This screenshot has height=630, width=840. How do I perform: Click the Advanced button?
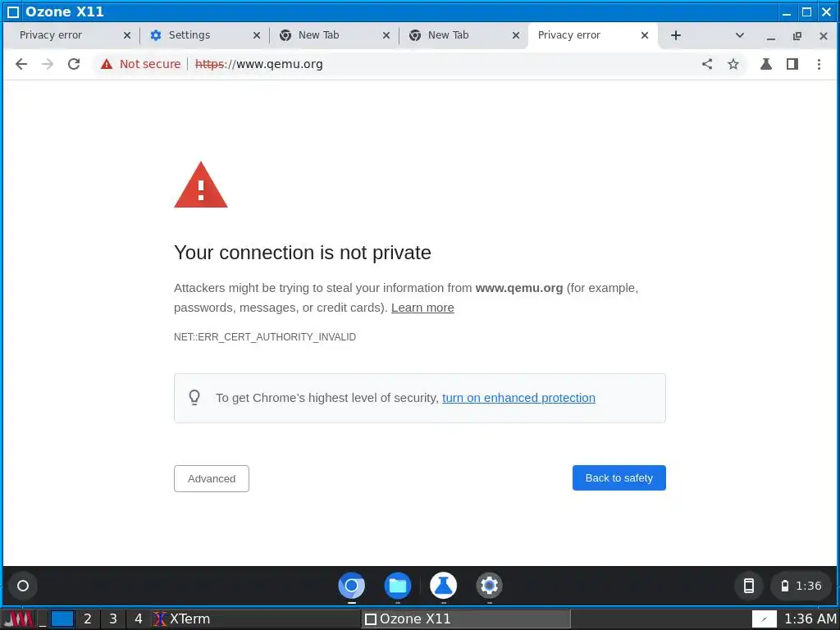[212, 478]
